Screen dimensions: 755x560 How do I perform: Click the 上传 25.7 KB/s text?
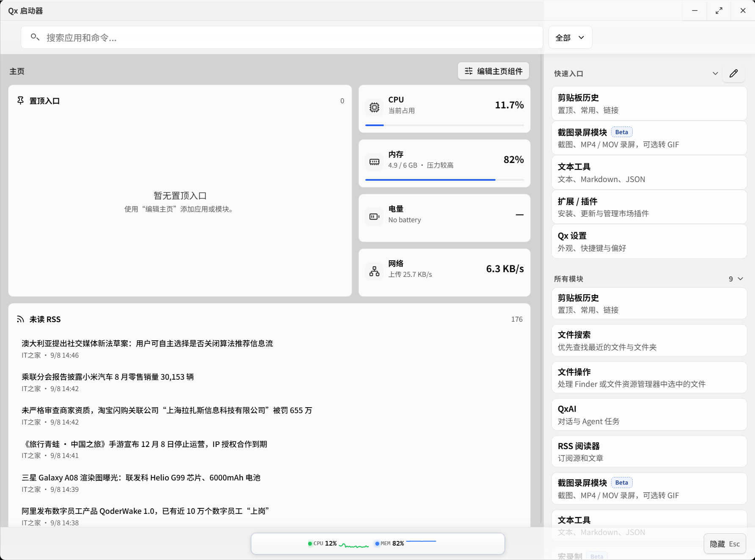point(410,274)
